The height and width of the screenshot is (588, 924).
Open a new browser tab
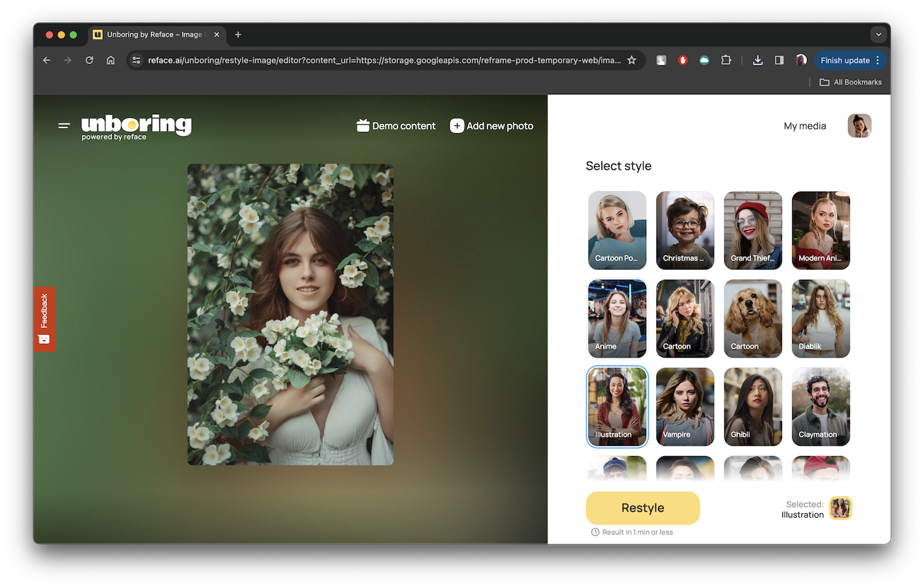click(x=238, y=35)
